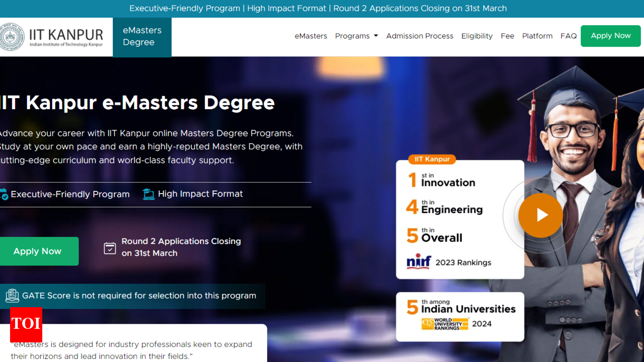Click the IIT Kanpur logo emblem
The width and height of the screenshot is (644, 362).
point(12,37)
